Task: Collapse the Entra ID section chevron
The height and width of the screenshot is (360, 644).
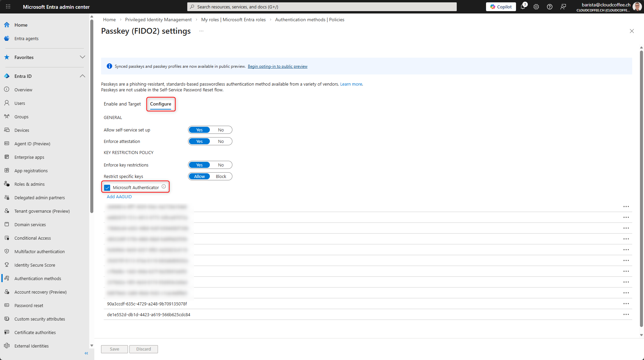Action: (82, 76)
